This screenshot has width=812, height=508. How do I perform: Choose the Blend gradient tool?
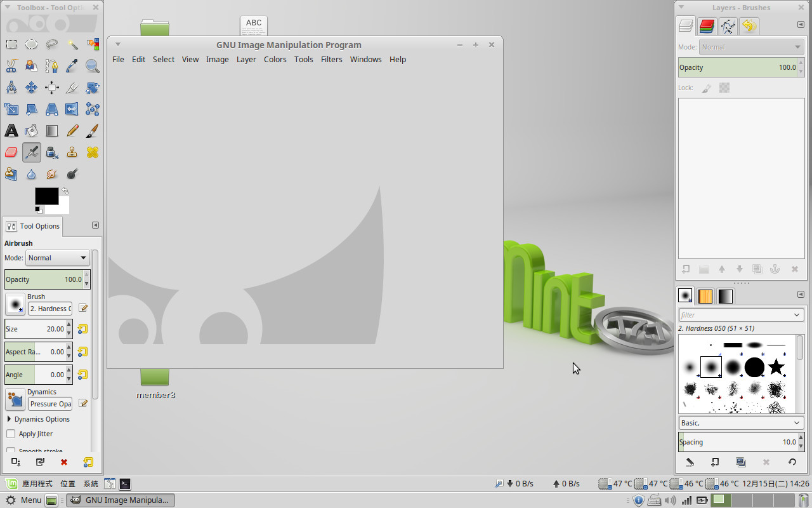(52, 131)
